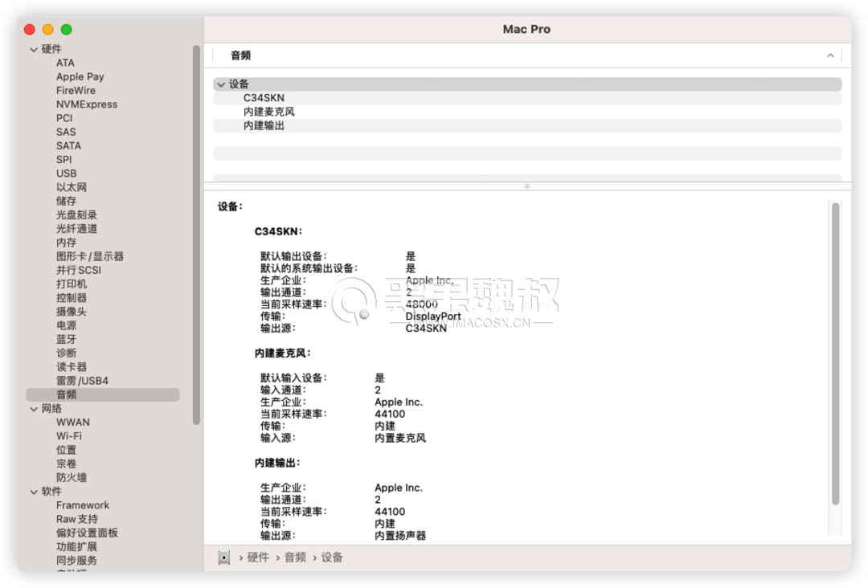Toggle sort arrow in the 音频 column header

(x=830, y=55)
